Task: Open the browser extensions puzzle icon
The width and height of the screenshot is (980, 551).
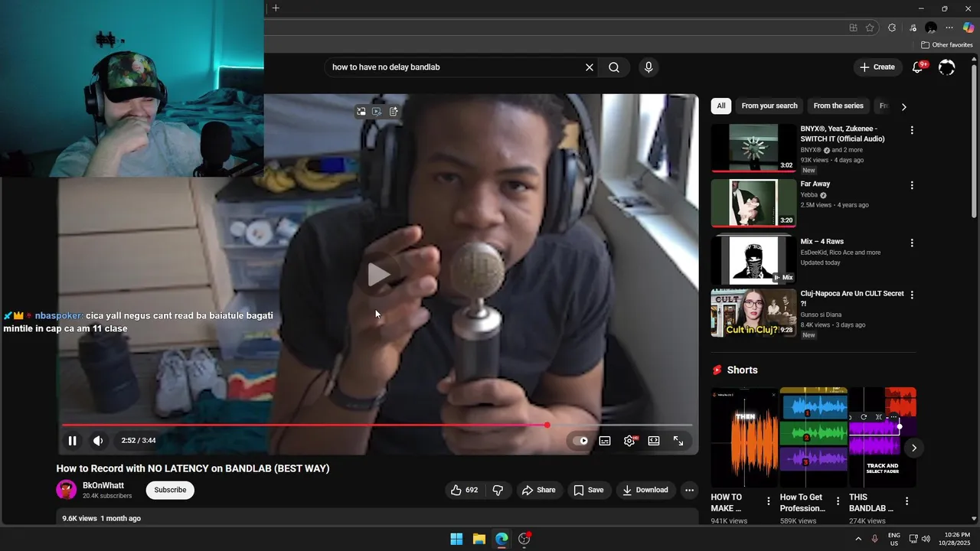Action: 892,28
